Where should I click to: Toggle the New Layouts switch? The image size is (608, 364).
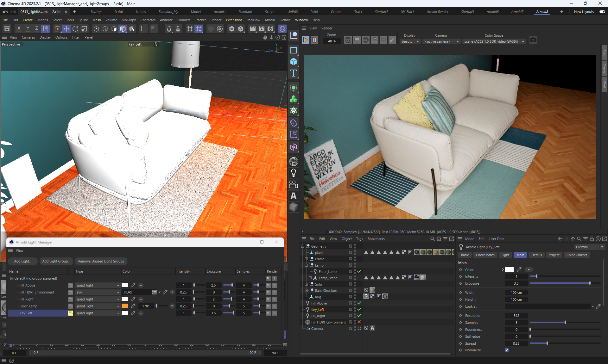pyautogui.click(x=602, y=12)
